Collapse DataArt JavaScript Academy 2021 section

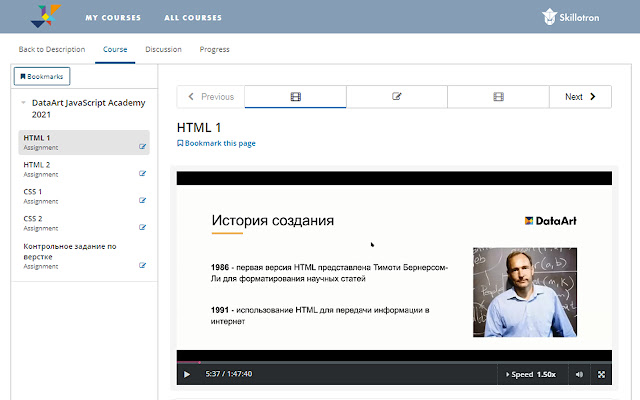[23, 103]
